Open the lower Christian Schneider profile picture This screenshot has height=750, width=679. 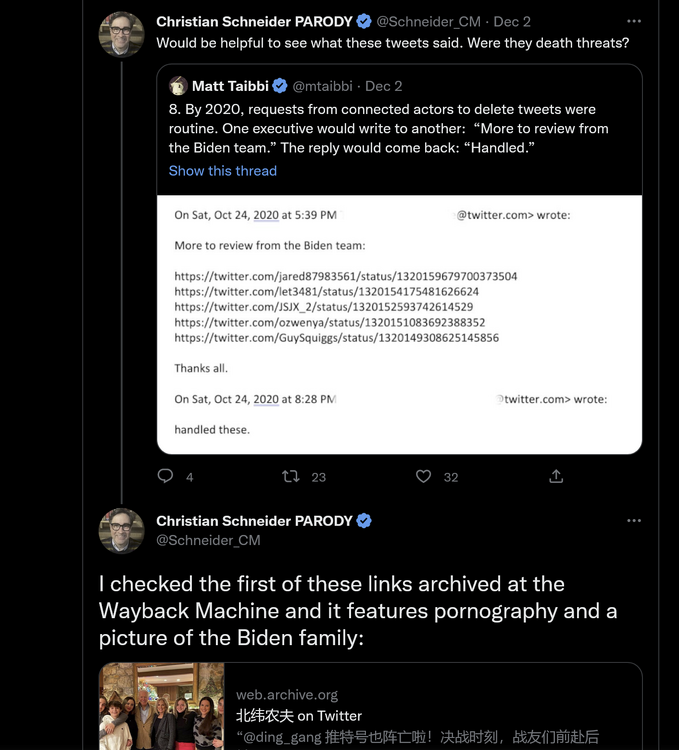coord(122,531)
